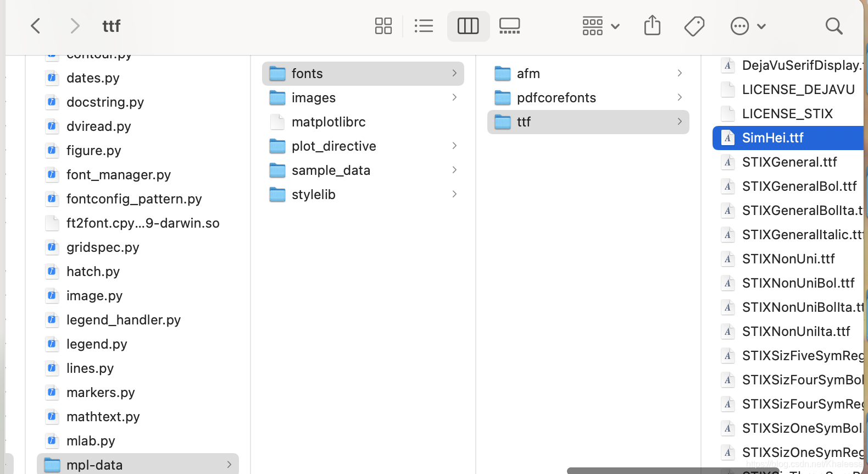Select LICENSE_DEJAVU file
The width and height of the screenshot is (868, 474).
(x=788, y=89)
